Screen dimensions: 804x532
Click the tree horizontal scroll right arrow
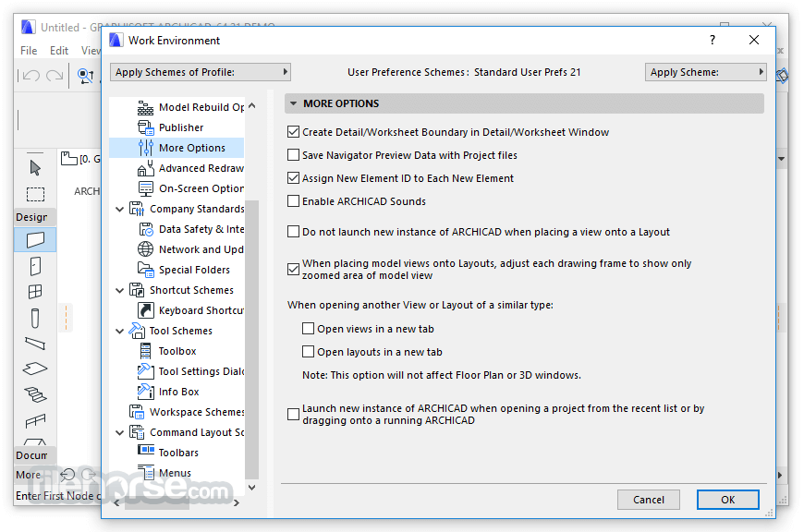coord(237,503)
